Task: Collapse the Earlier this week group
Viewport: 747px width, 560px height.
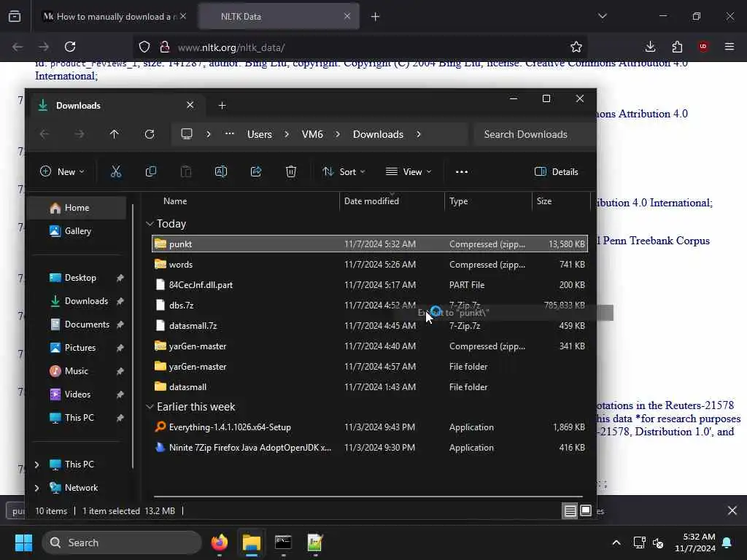Action: point(150,407)
